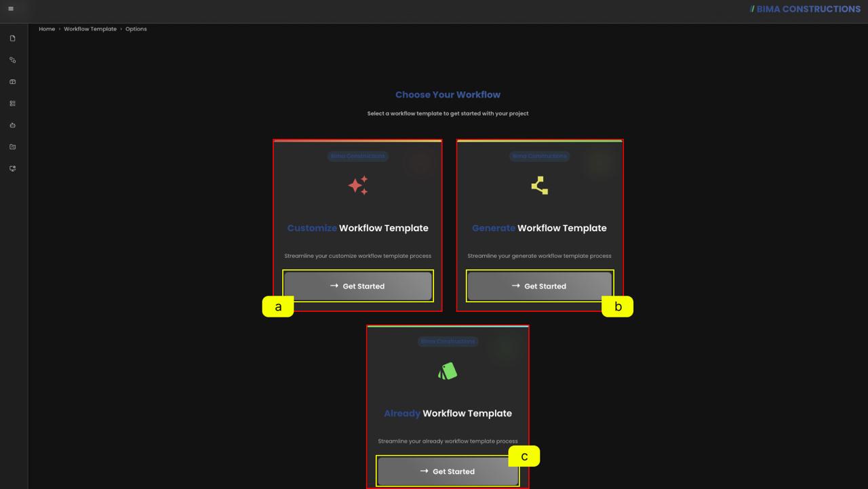
Task: Open the Workflow Template breadcrumb link
Action: coord(90,29)
